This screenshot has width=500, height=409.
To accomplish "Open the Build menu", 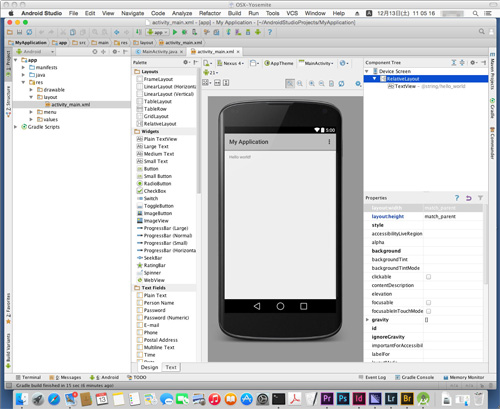I will coord(234,13).
